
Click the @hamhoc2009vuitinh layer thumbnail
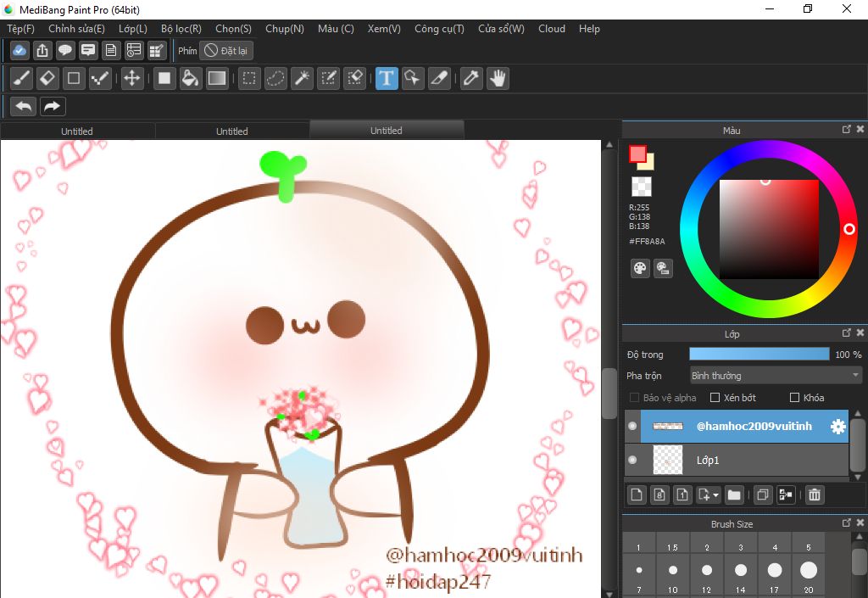pos(668,426)
